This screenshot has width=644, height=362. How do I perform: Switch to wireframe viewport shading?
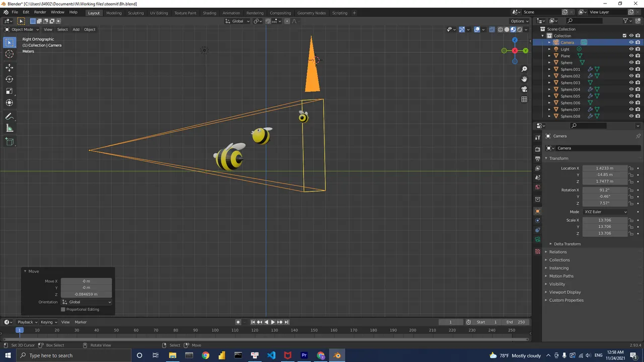(x=500, y=29)
